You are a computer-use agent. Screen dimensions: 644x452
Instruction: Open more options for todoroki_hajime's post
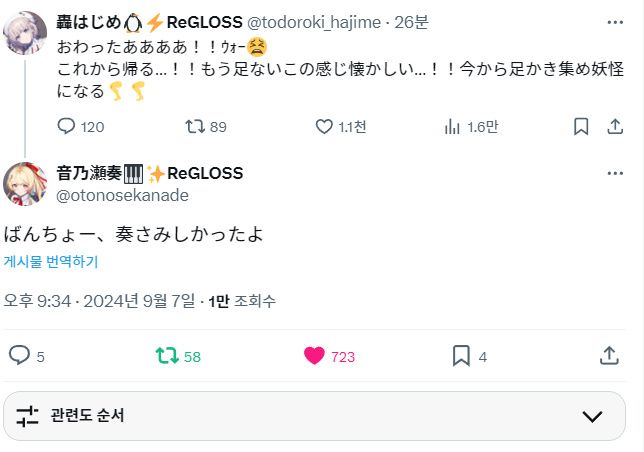pyautogui.click(x=615, y=22)
